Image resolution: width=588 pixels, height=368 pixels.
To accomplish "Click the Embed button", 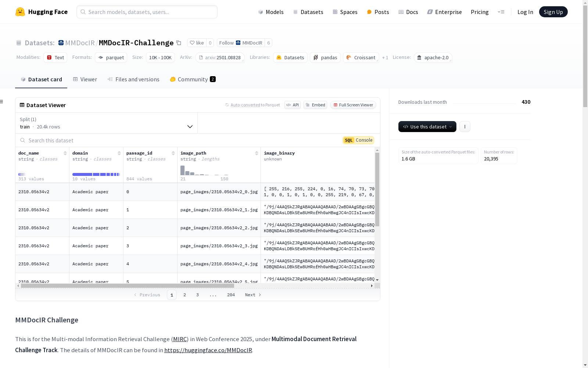I will pos(315,105).
